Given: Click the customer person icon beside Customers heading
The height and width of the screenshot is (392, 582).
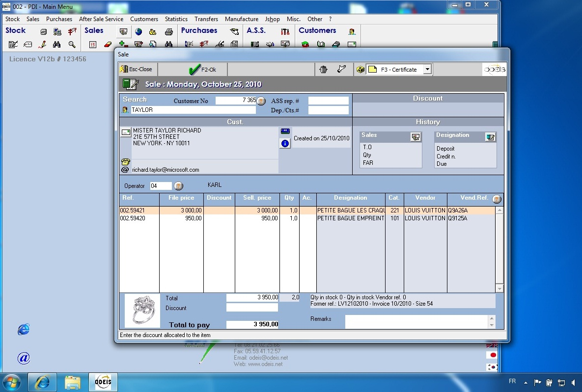Looking at the screenshot, I should pyautogui.click(x=352, y=32).
